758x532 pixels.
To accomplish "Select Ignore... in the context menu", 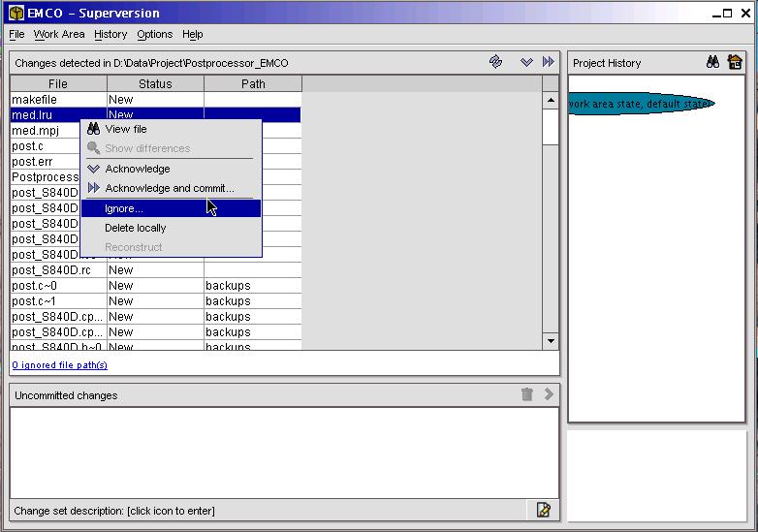I will pyautogui.click(x=172, y=208).
